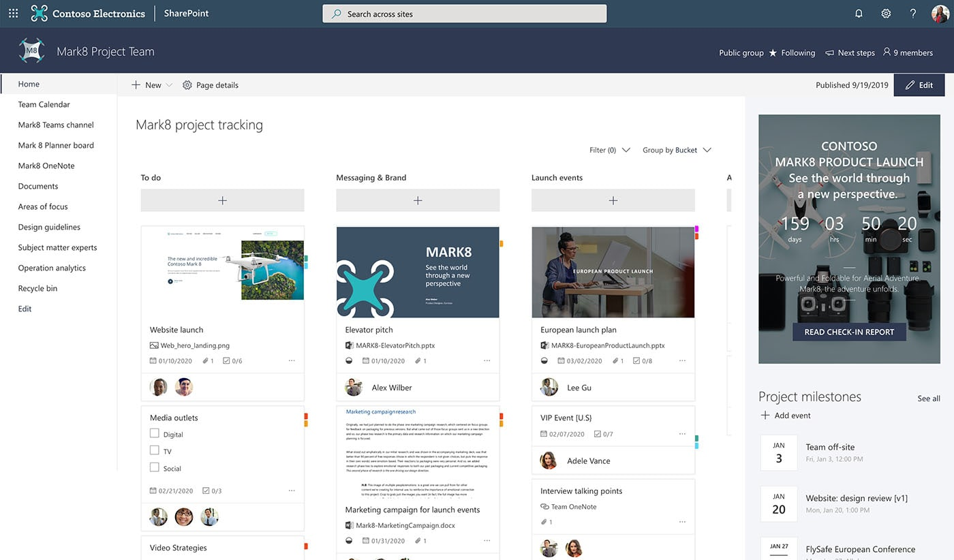This screenshot has width=954, height=560.
Task: Click the help question mark icon
Action: tap(913, 14)
